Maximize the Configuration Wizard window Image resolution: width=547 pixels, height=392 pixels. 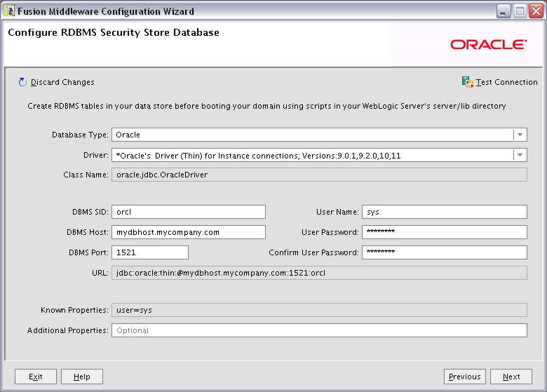click(520, 11)
